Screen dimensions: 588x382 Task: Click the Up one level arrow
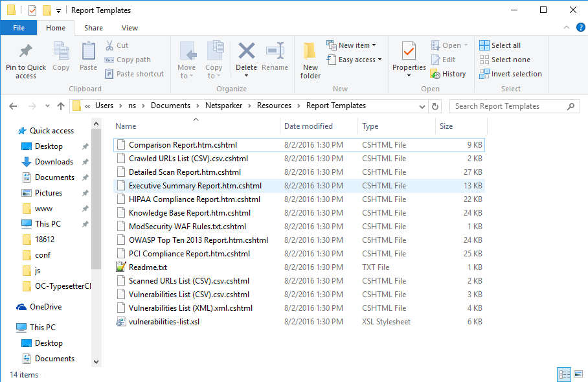point(61,106)
